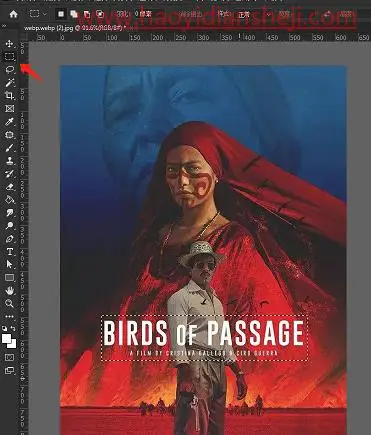This screenshot has height=435, width=371.
Task: Select the Spot Healing Brush tool
Action: [x=9, y=135]
